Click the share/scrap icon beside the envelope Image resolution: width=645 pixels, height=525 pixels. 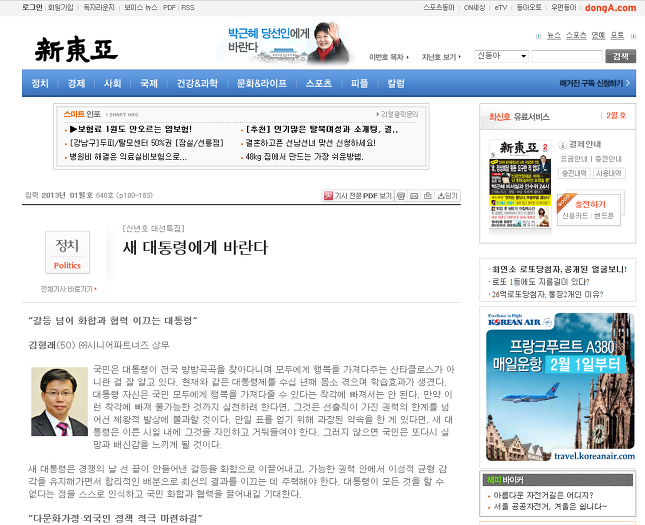428,196
